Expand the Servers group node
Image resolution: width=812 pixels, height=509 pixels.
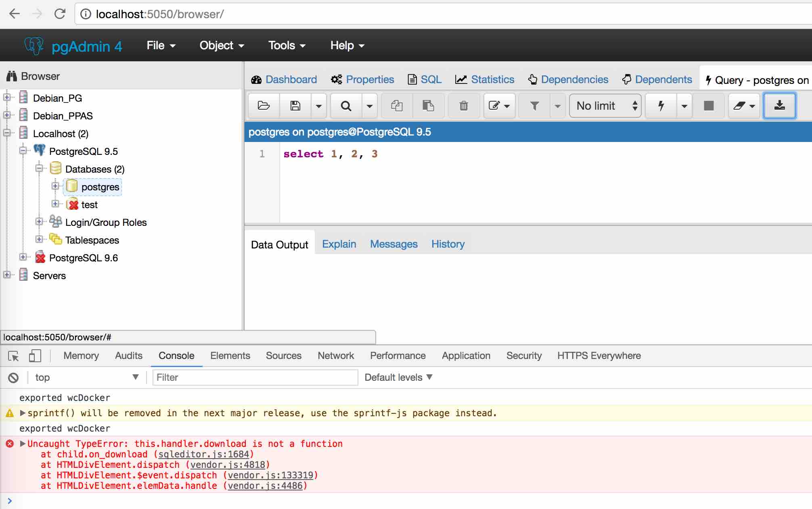[x=7, y=275]
